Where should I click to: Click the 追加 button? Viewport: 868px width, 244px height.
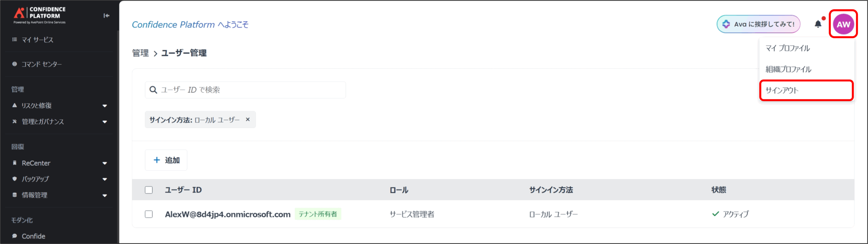pos(166,160)
